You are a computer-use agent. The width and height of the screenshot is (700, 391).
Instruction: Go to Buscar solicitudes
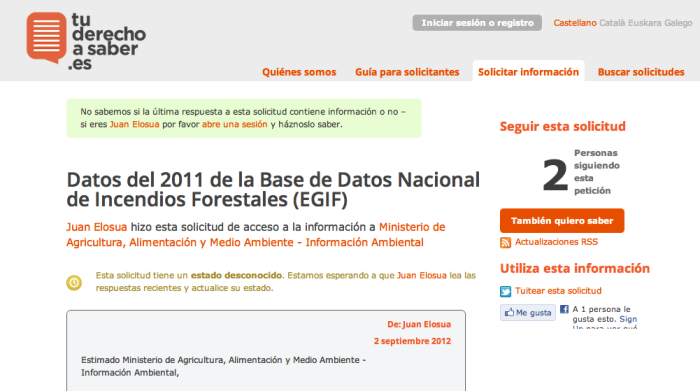pyautogui.click(x=641, y=72)
